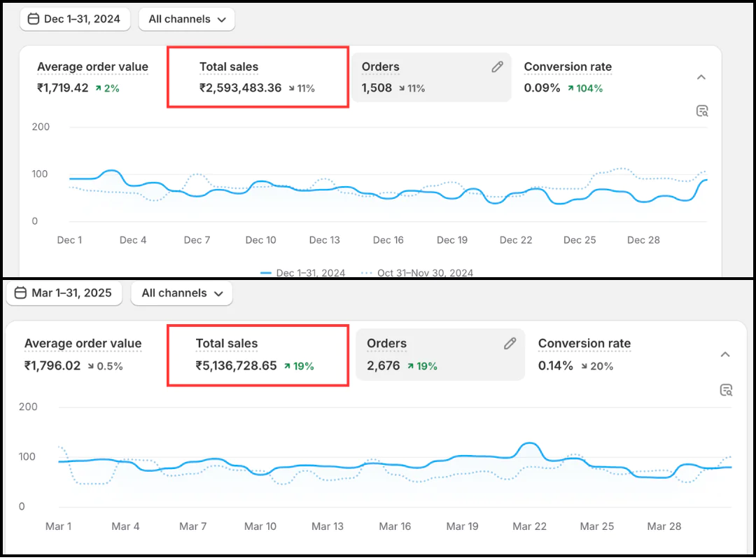The height and width of the screenshot is (560, 756).
Task: Select Conversion rate 0.14% metric
Action: pos(584,354)
